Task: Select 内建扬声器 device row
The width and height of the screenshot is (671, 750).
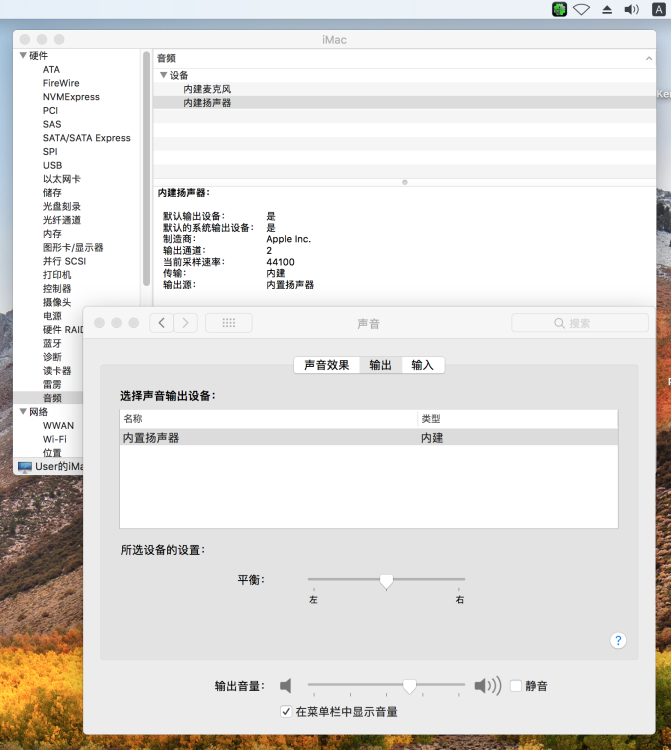Action: [404, 103]
